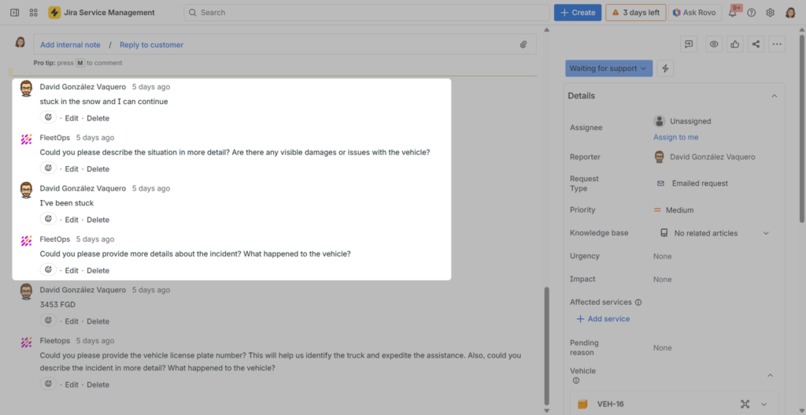This screenshot has height=415, width=806.
Task: Click the attachment paperclip icon
Action: tap(523, 45)
